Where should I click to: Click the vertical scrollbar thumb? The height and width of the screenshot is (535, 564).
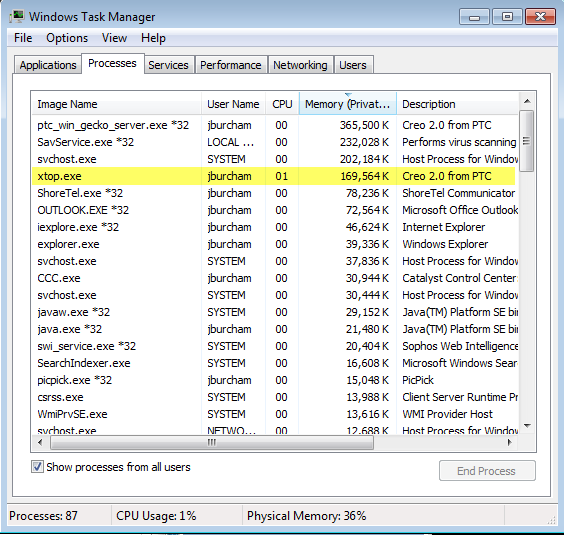527,141
